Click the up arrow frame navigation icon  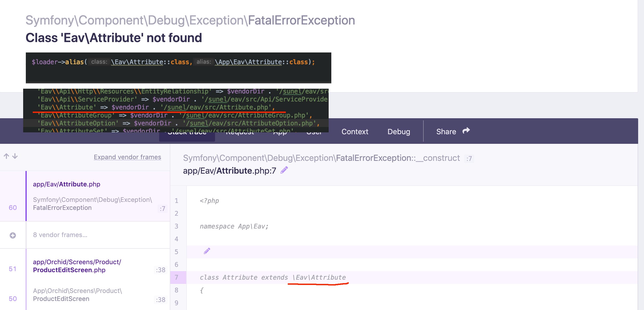tap(6, 156)
